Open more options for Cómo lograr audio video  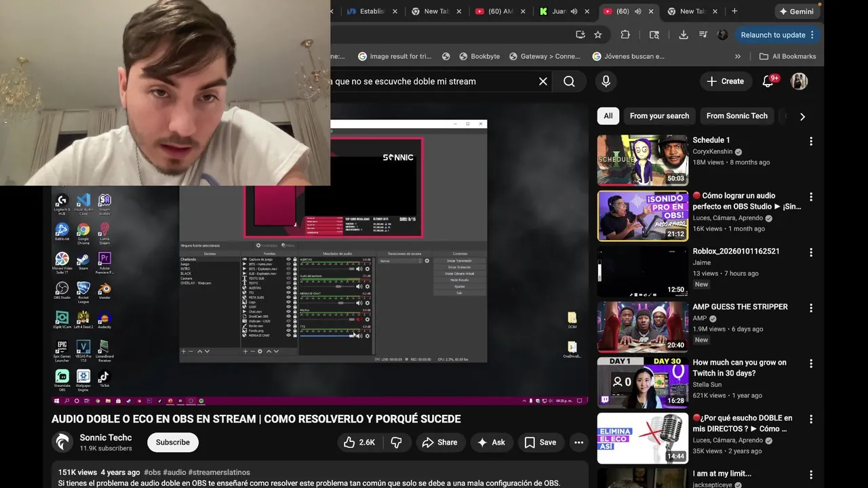[x=811, y=197]
